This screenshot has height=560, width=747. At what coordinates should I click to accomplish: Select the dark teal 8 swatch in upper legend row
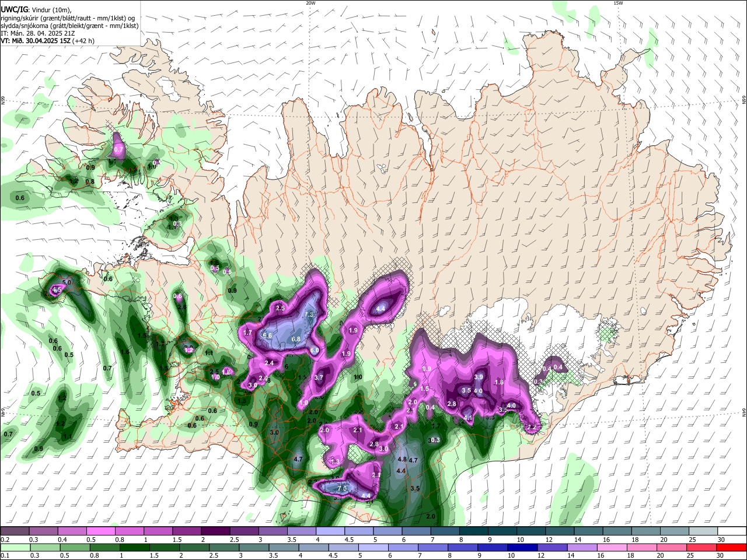(x=474, y=531)
